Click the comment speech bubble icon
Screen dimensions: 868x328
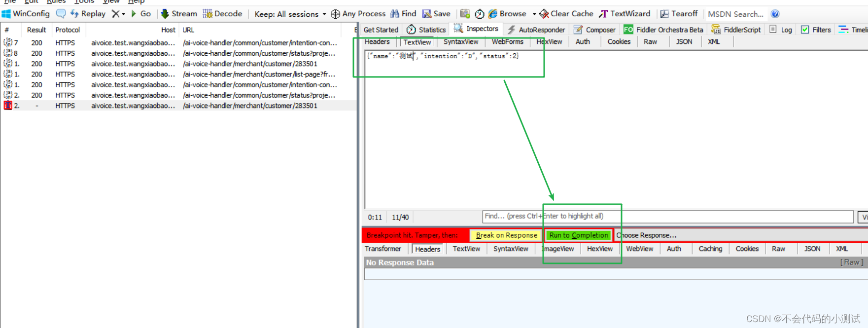point(61,14)
